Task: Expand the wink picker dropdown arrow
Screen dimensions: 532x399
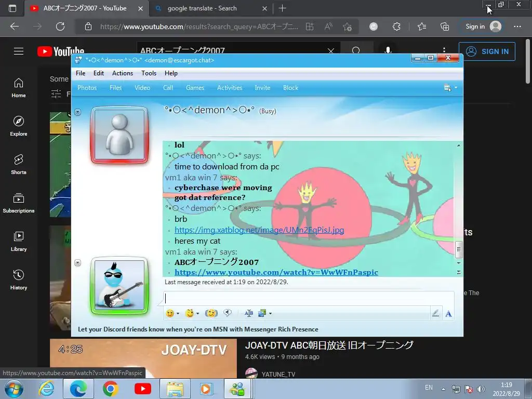Action: [197, 313]
